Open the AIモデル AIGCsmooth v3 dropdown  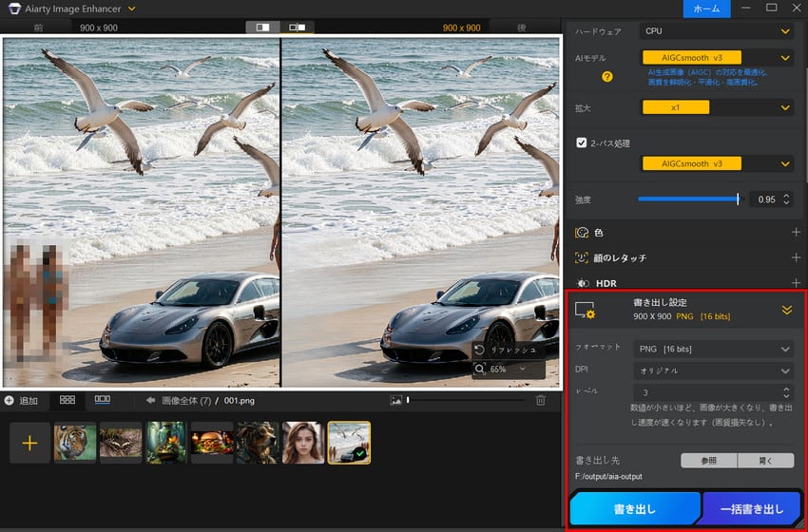coord(717,58)
